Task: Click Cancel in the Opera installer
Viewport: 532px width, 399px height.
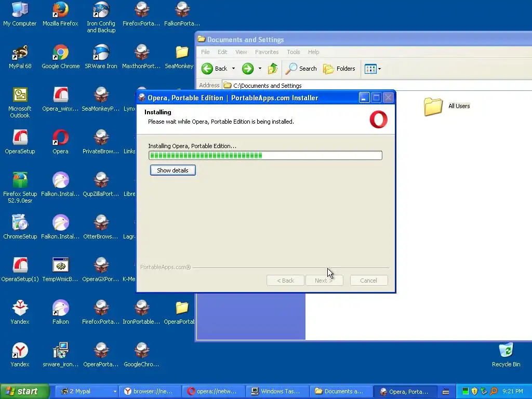Action: click(368, 281)
